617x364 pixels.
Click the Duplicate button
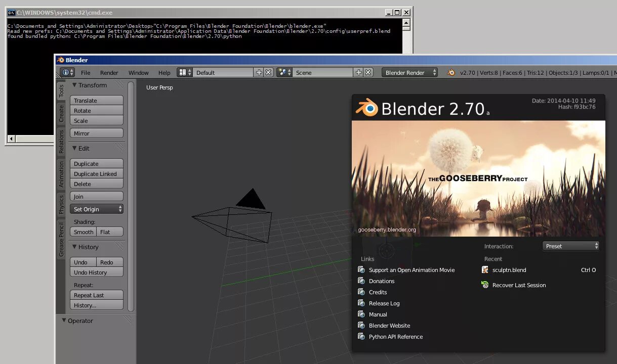click(x=97, y=163)
